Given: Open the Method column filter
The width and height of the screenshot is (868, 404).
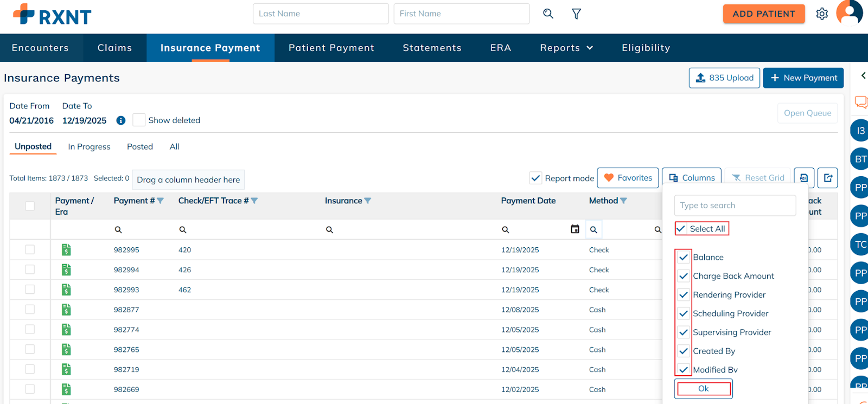Looking at the screenshot, I should tap(623, 201).
